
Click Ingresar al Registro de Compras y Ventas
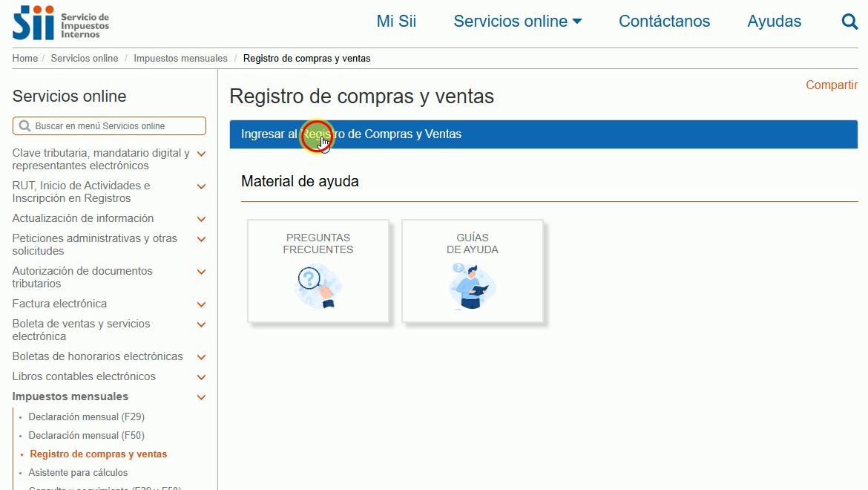(x=544, y=134)
